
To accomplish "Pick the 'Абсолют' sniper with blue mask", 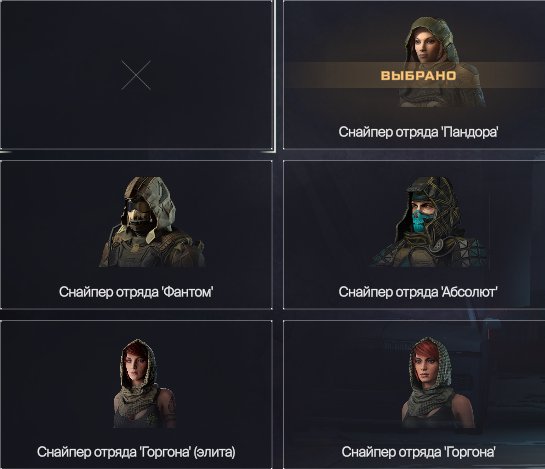I will click(428, 222).
